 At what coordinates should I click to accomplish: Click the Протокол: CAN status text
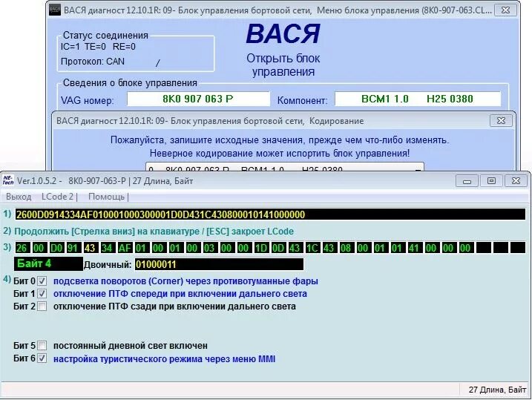(x=93, y=62)
